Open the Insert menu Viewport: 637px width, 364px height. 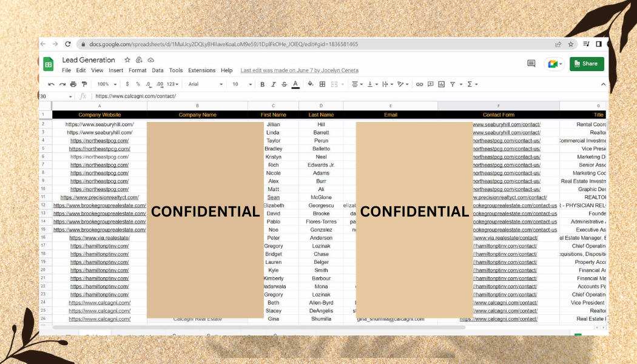(x=116, y=70)
